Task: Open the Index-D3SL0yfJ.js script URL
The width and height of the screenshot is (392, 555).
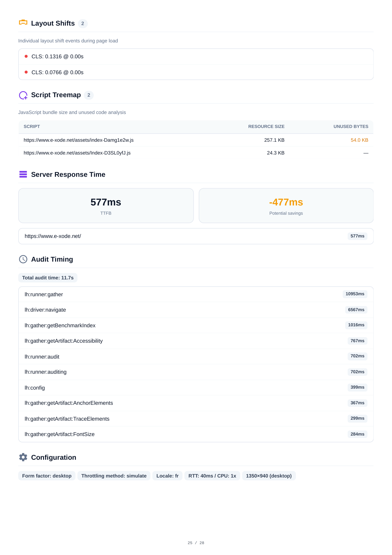Action: 77,153
